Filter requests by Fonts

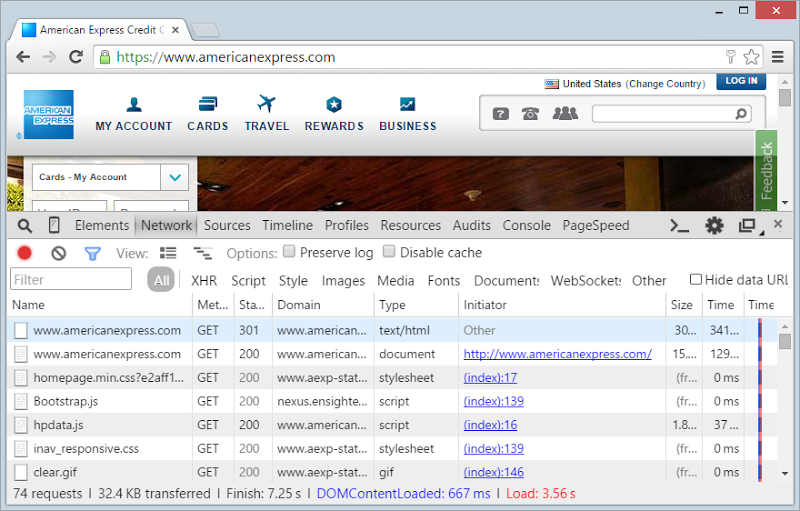(x=444, y=280)
